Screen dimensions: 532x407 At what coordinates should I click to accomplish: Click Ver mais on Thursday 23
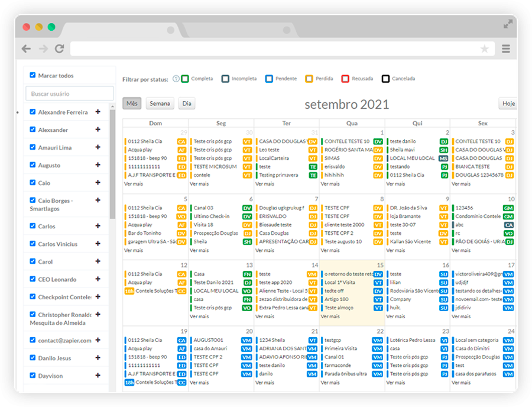coord(395,383)
